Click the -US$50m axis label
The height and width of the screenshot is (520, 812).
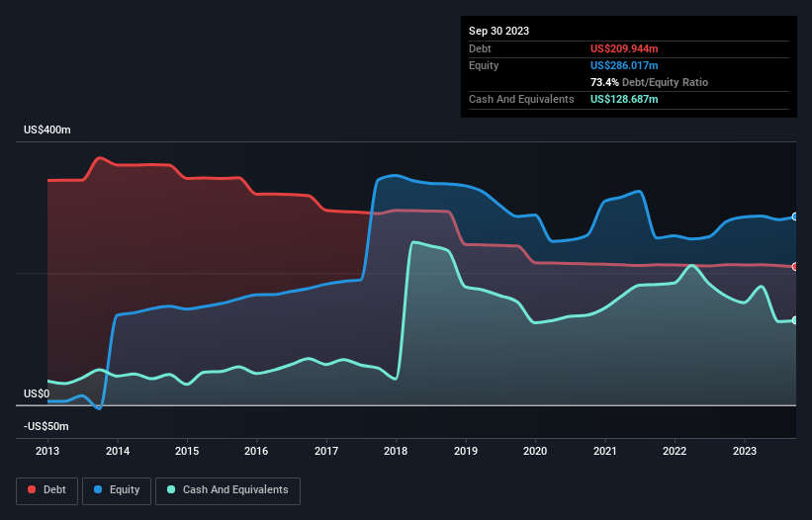(x=46, y=426)
